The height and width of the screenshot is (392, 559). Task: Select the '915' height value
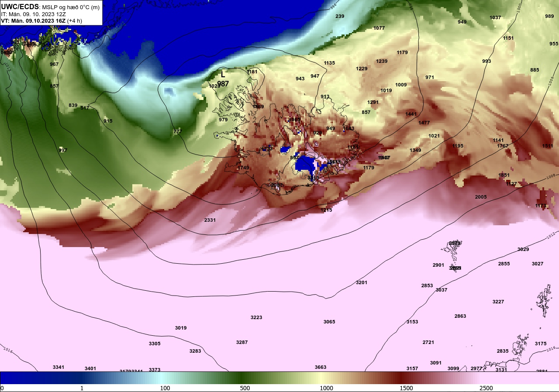tap(108, 121)
